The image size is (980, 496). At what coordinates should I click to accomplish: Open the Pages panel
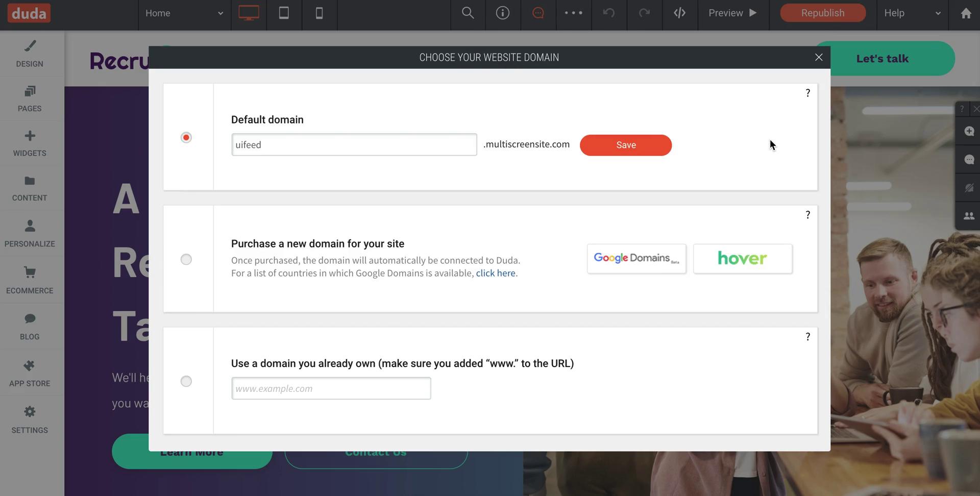pos(30,98)
